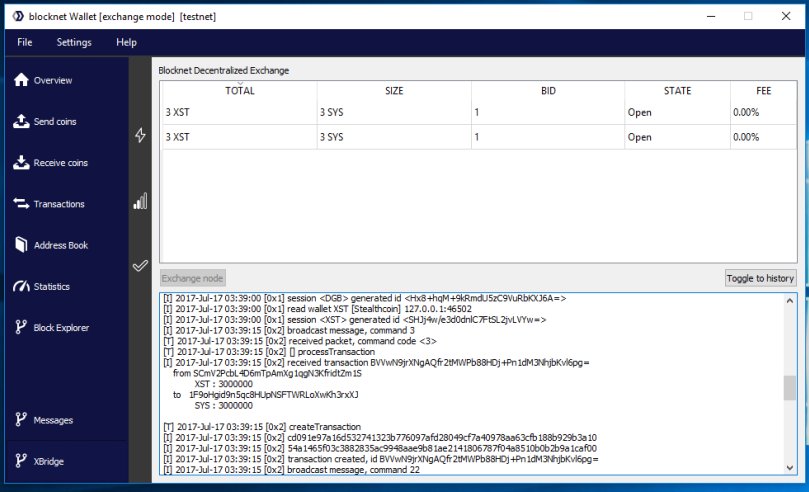
Task: Select first row's 3 SYS size cell
Action: [x=394, y=112]
